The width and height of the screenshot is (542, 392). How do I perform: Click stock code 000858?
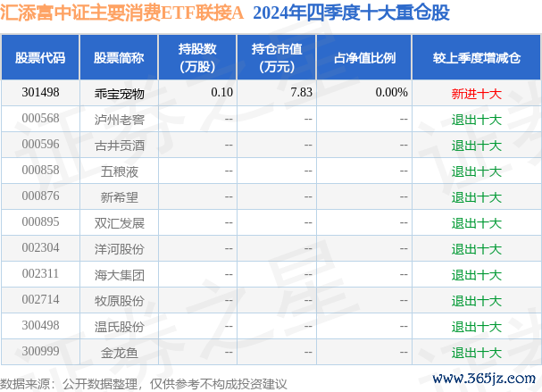tap(40, 170)
